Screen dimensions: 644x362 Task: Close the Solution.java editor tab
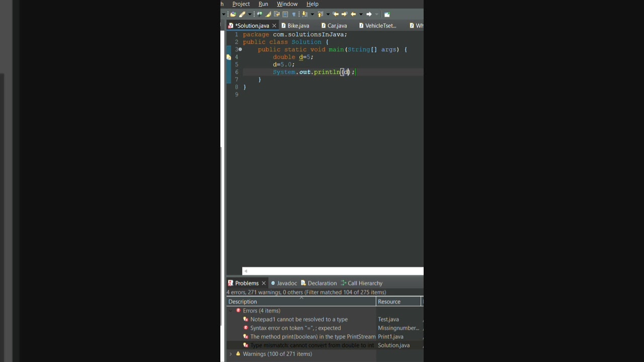point(274,26)
